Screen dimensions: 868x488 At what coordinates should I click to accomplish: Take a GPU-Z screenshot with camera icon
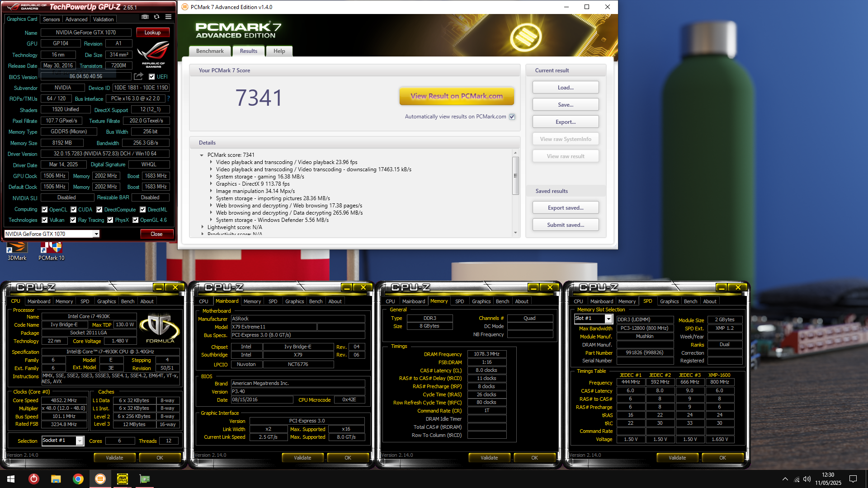point(145,17)
